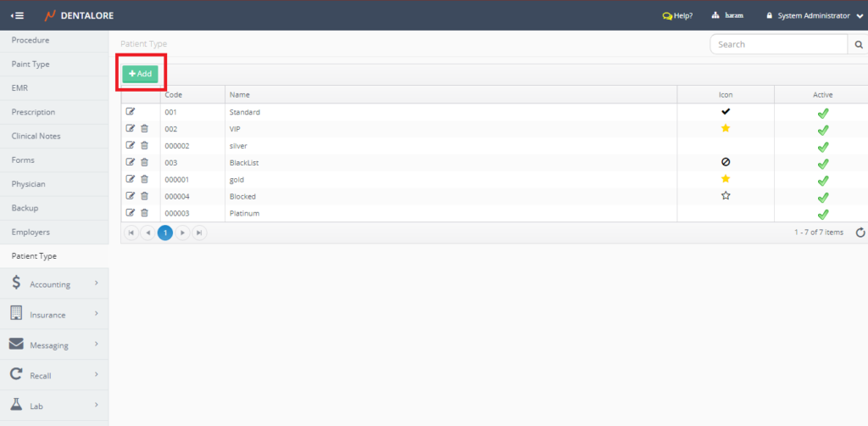Go to next page in pager
The image size is (868, 426).
(182, 233)
